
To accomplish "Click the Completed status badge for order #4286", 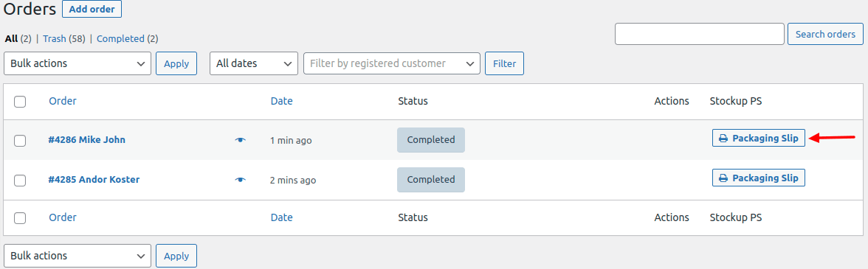I will pyautogui.click(x=431, y=140).
